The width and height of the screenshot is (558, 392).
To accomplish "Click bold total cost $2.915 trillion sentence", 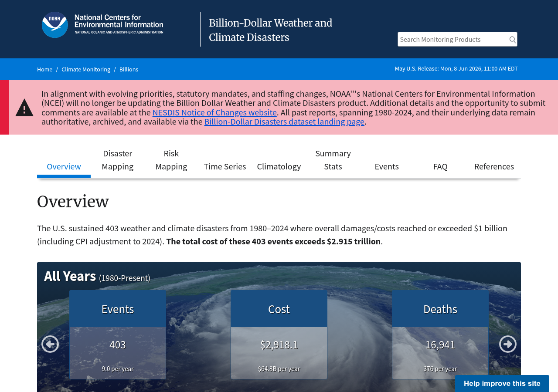I will pos(273,241).
